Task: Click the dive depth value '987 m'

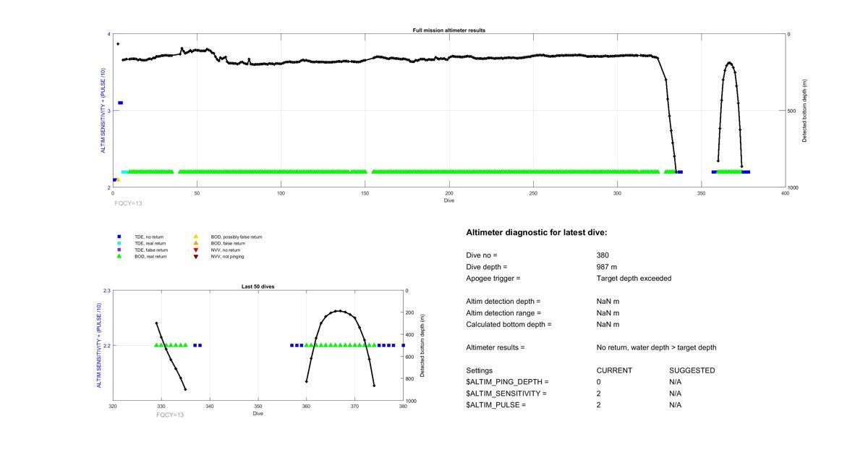Action: click(607, 267)
